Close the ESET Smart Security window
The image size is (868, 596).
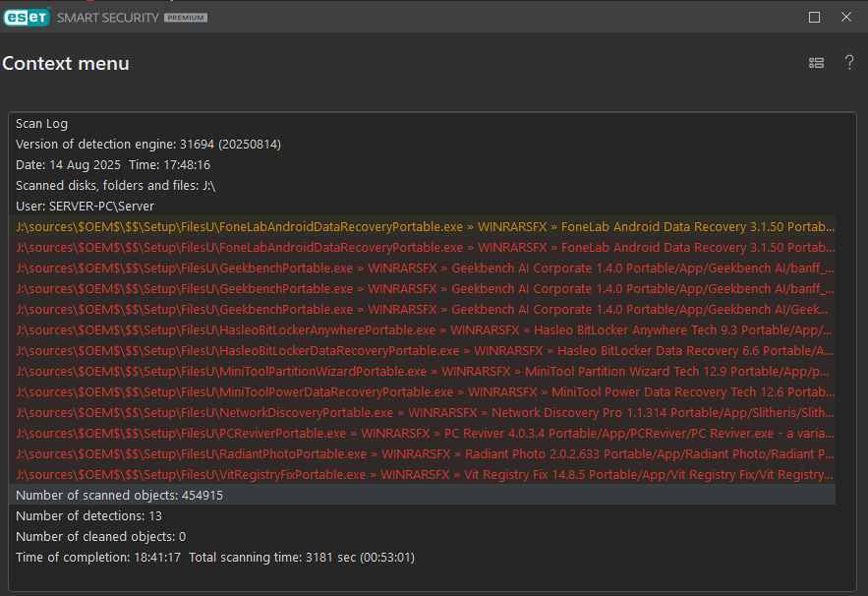(846, 17)
